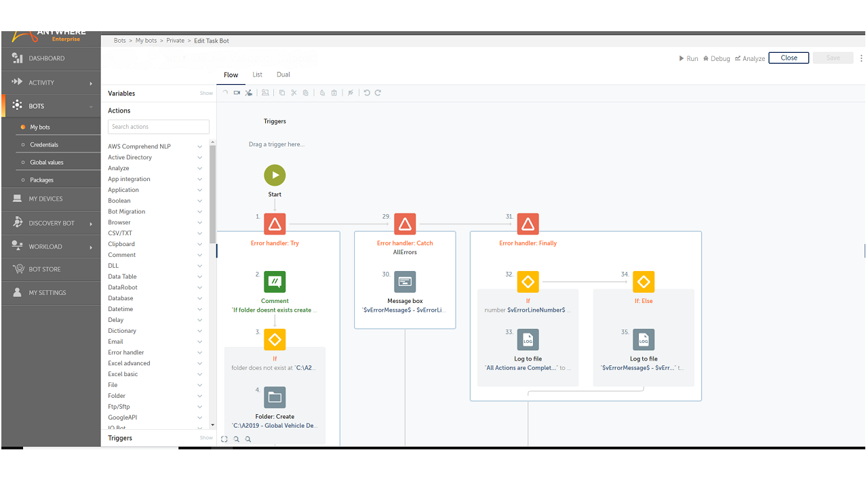
Task: Click the record camera icon in toolbar
Action: tap(237, 93)
